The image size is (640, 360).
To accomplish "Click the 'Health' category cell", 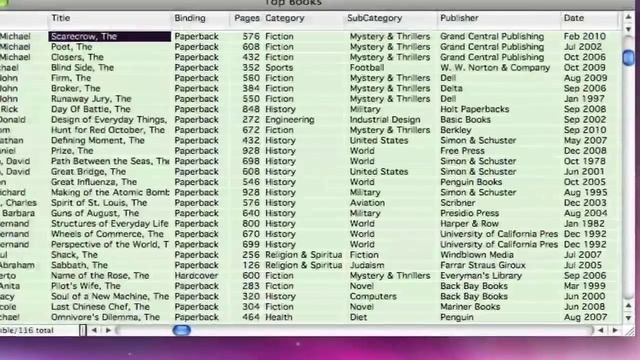I will click(279, 318).
